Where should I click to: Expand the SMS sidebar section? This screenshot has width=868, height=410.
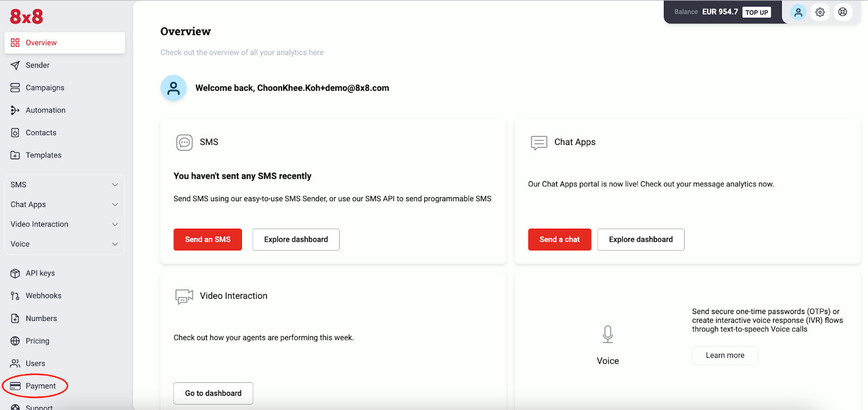coord(65,185)
